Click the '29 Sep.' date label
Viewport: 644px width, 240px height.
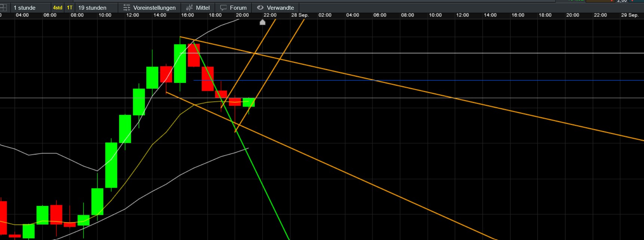[630, 15]
